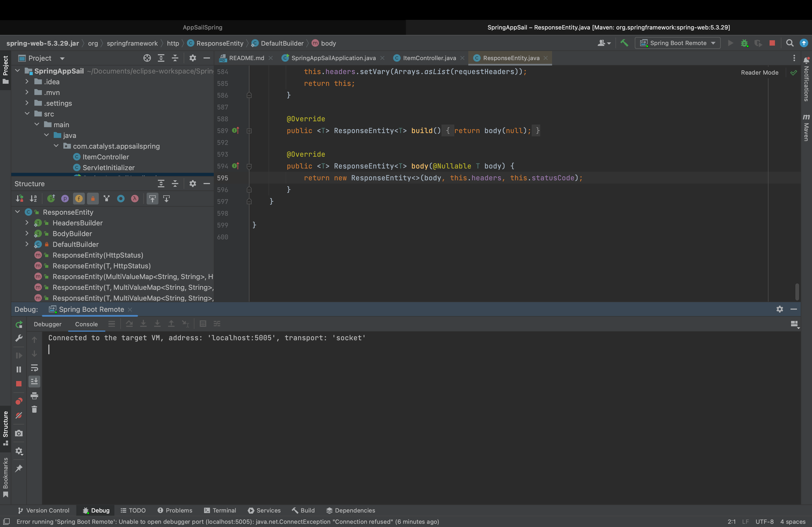
Task: Open Debug panel settings gear
Action: pos(780,309)
